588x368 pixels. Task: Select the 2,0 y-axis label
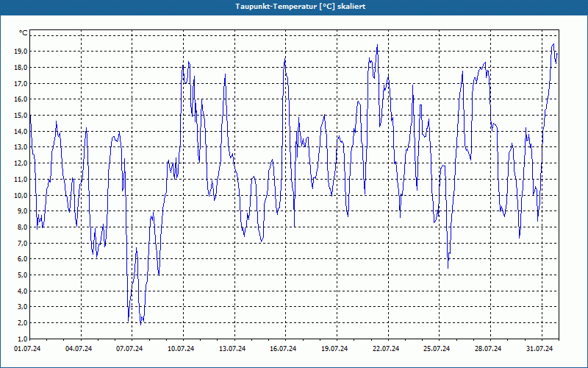click(23, 323)
